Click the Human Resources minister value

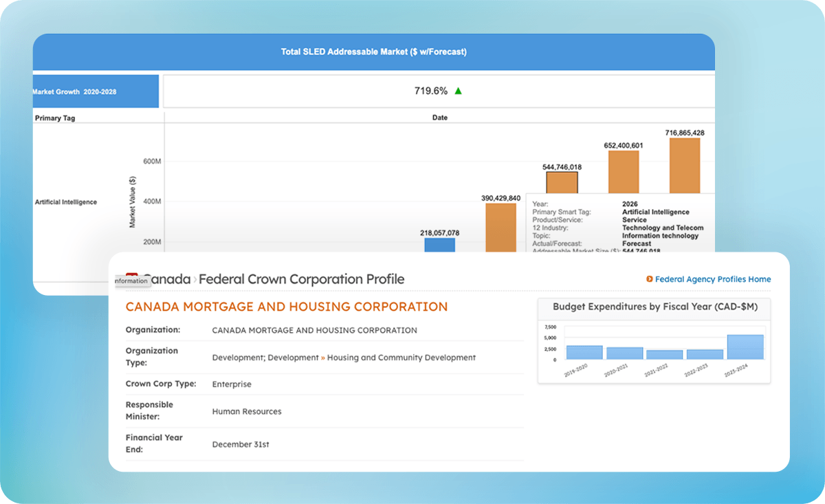coord(247,411)
